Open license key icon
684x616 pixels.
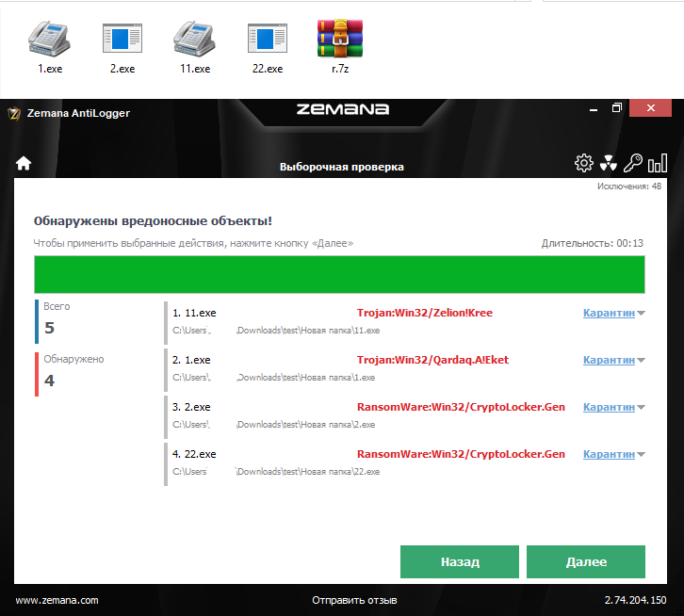tap(632, 163)
